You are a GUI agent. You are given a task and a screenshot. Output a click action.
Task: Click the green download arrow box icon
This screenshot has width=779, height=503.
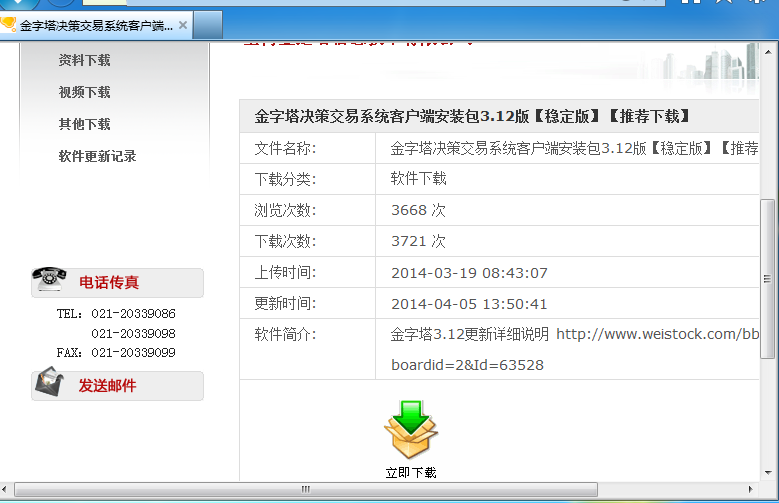coord(411,429)
